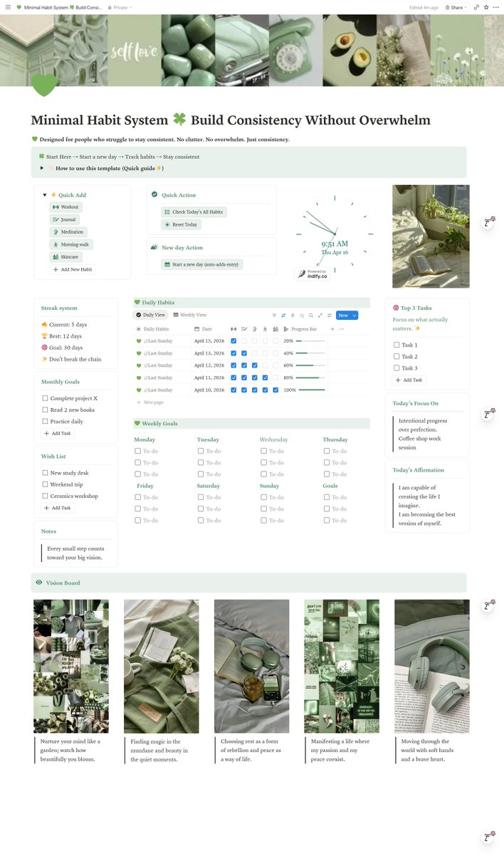Check skincare habit for April 11, 2026

275,377
